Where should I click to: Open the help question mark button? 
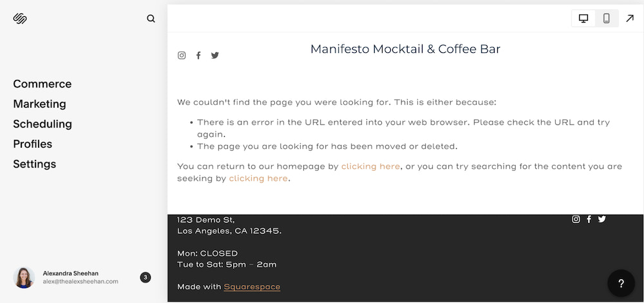point(621,283)
